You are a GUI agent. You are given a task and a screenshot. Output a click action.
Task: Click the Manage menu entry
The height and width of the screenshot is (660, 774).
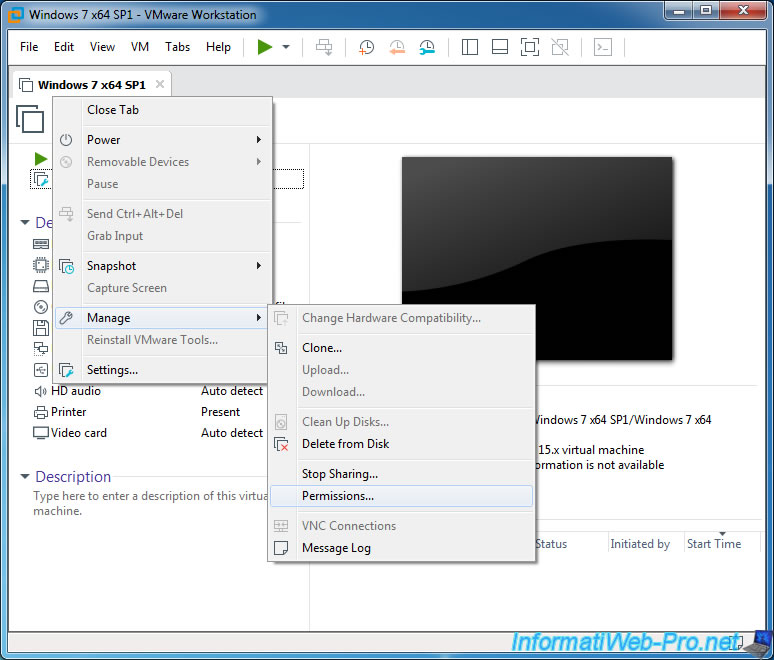(x=162, y=318)
